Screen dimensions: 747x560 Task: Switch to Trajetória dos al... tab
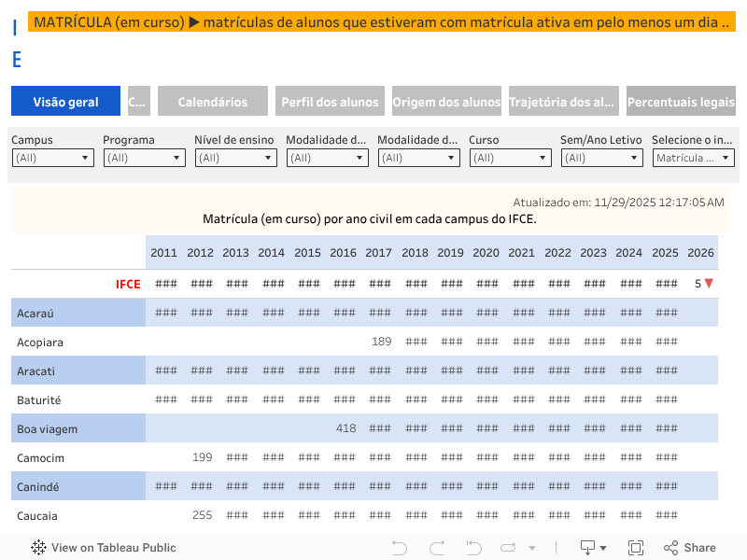point(564,101)
